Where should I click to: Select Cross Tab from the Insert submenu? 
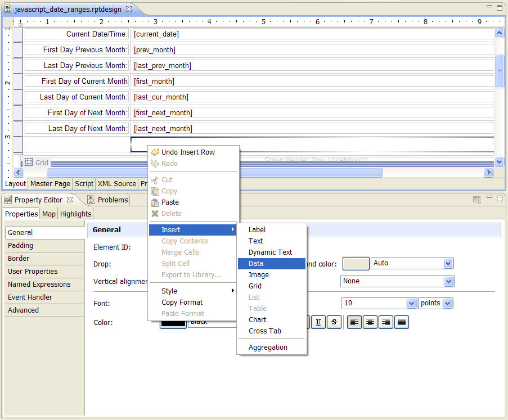click(x=264, y=331)
